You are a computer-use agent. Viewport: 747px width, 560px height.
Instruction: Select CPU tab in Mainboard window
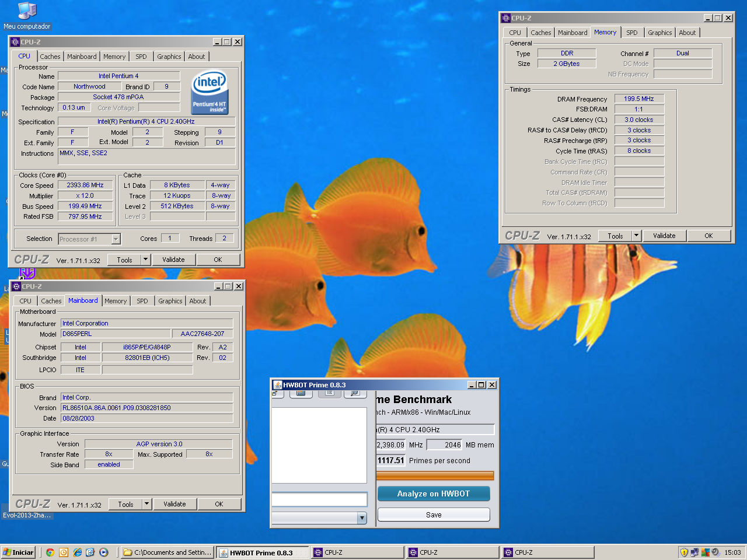[x=26, y=301]
